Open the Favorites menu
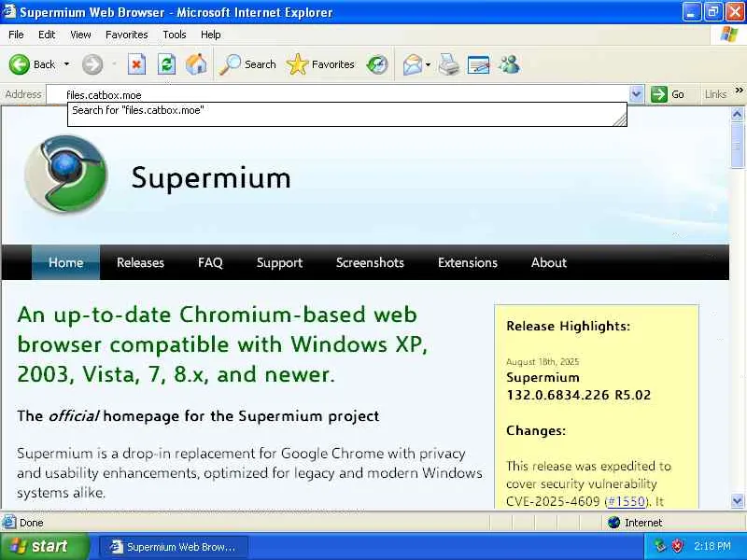 [x=127, y=35]
